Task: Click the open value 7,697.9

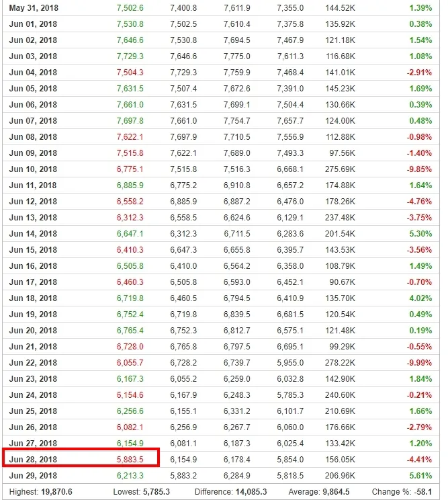Action: point(183,137)
